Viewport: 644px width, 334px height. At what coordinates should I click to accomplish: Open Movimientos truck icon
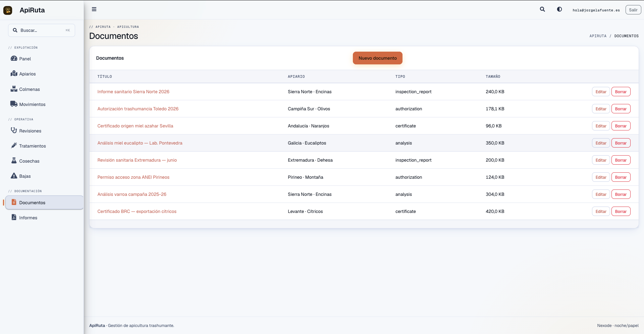point(14,104)
